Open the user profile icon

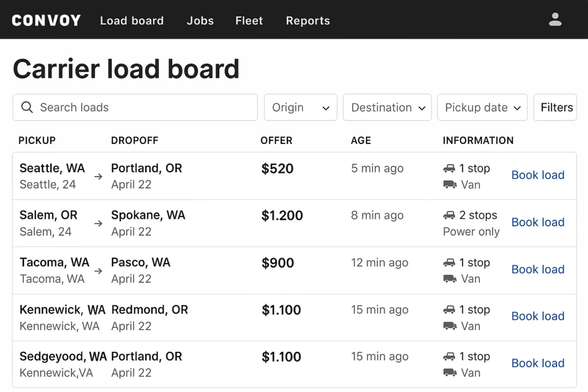point(555,18)
